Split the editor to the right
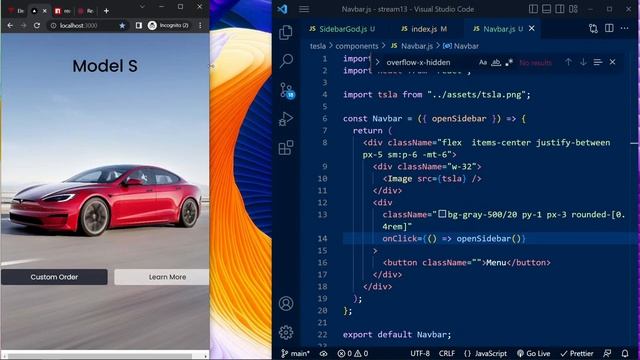The height and width of the screenshot is (360, 640). pos(609,28)
